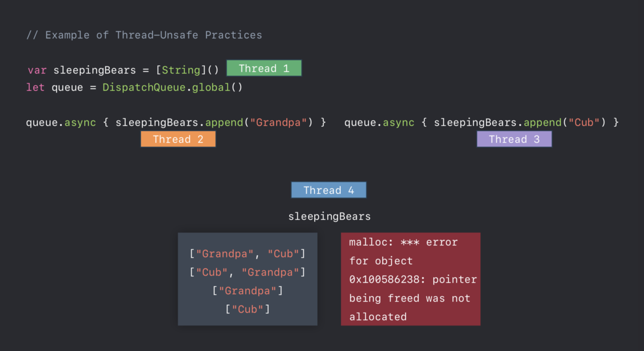644x351 pixels.
Task: Select the ["Cub", "Grandpa"] result line
Action: click(x=247, y=272)
